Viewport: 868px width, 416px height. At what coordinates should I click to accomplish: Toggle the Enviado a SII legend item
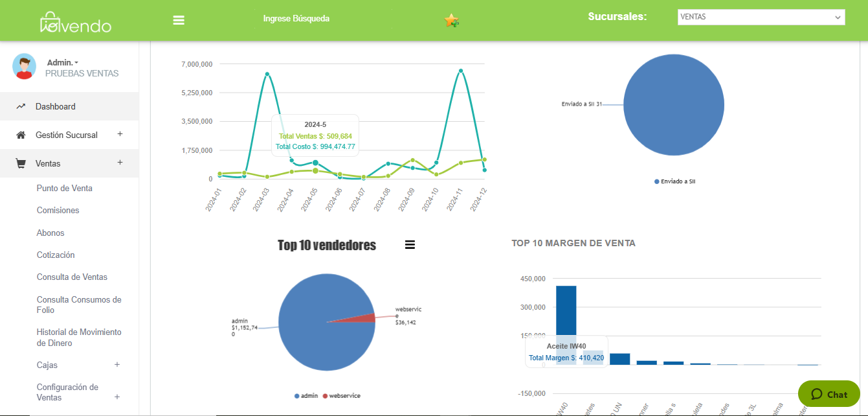(674, 181)
